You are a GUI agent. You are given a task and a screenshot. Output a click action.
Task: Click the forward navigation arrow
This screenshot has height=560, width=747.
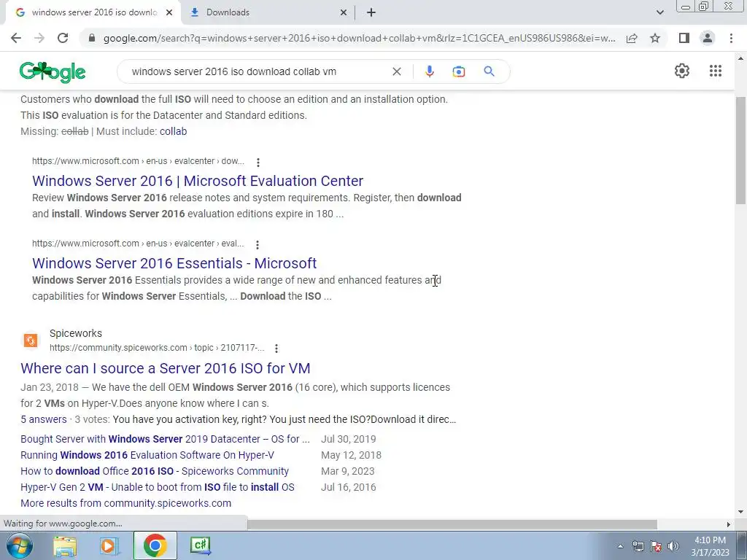(39, 38)
